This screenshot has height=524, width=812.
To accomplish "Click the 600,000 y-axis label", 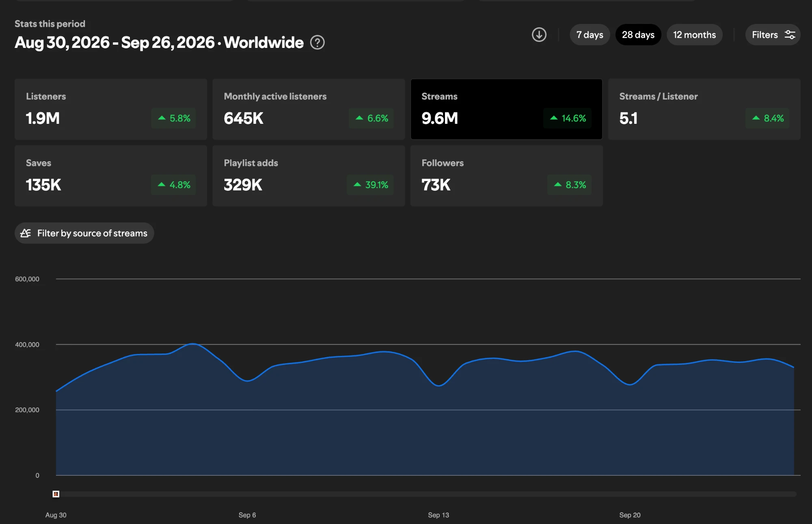I will point(27,279).
